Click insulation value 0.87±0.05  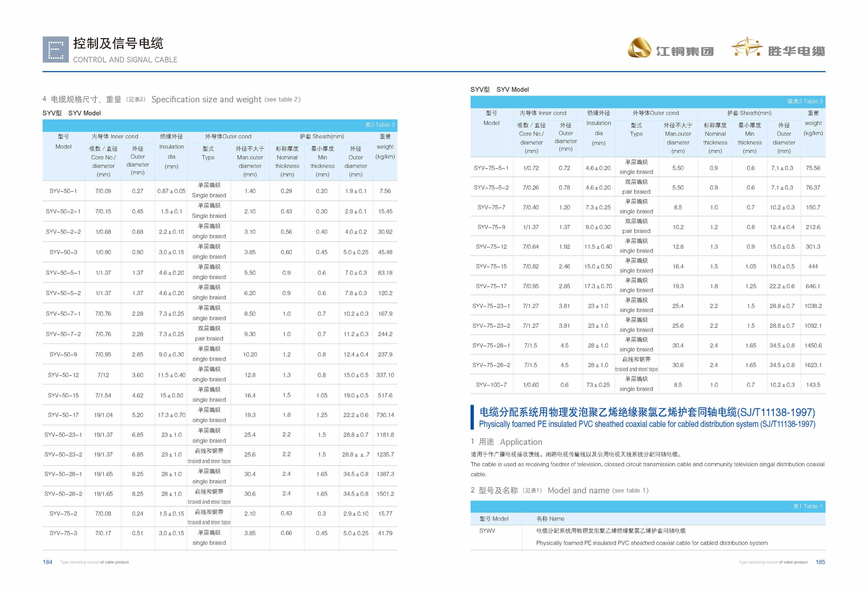171,191
